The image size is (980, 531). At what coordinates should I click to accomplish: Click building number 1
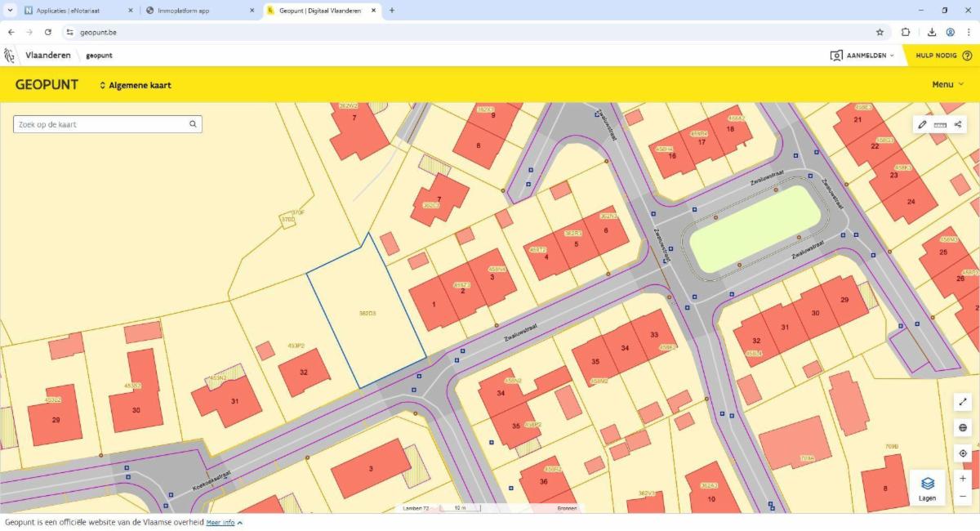[434, 305]
